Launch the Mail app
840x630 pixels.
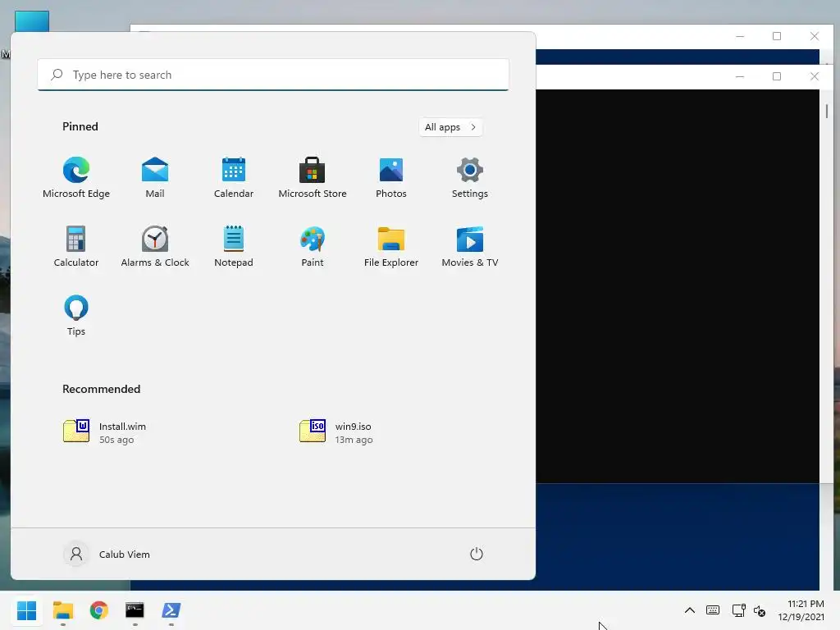(155, 178)
